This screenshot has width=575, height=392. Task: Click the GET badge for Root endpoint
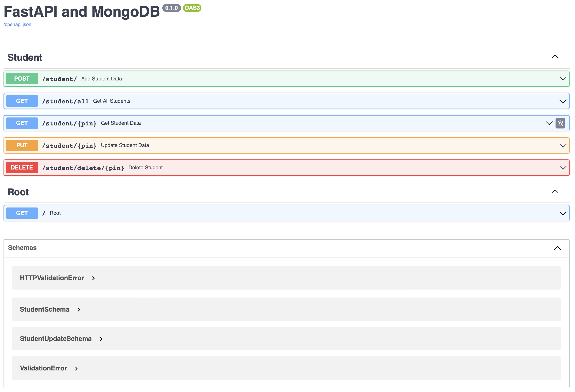pos(22,213)
